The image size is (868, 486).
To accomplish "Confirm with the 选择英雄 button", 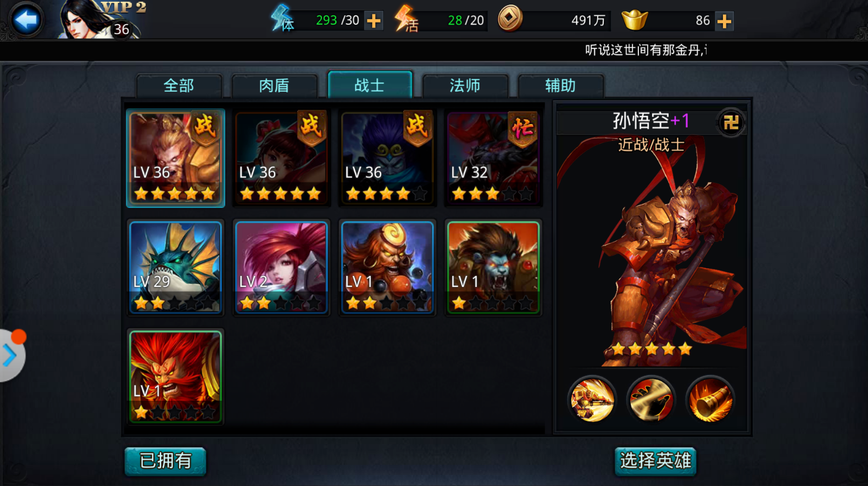I will point(655,461).
